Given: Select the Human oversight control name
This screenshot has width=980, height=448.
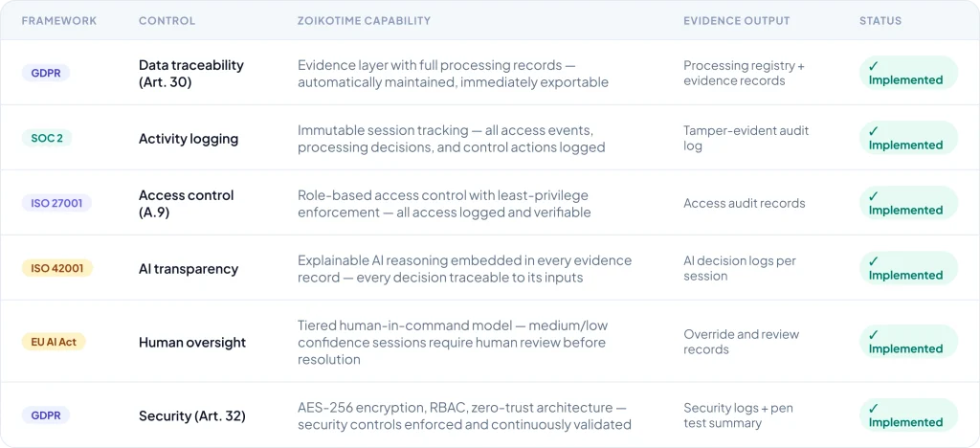Looking at the screenshot, I should [192, 342].
